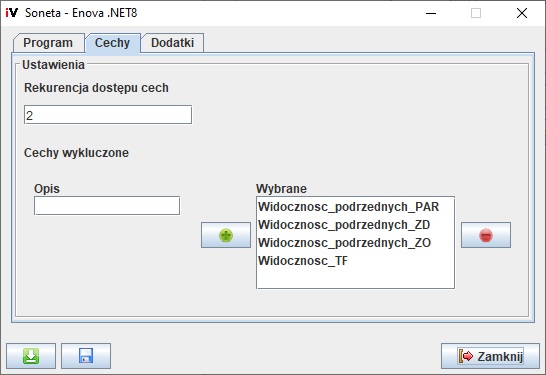Select Widocznosc_podrzednych_PAR in Wybrane list

[355, 207]
